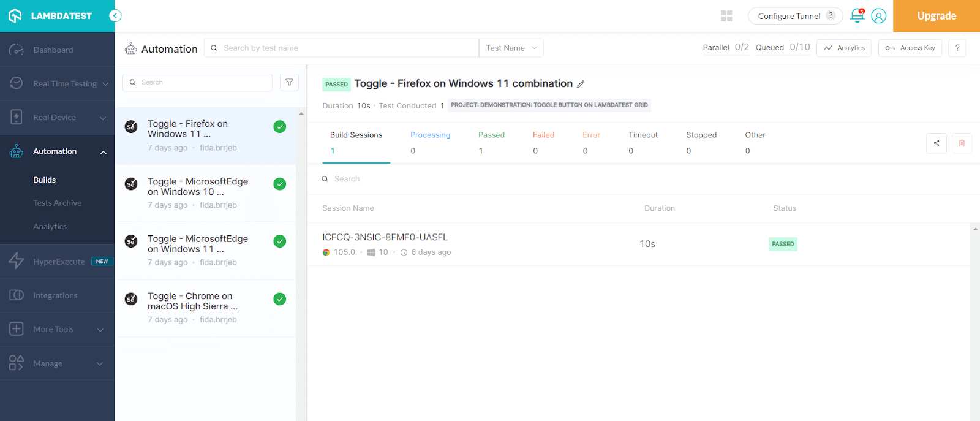Expand the Manage menu chevron
980x421 pixels.
[x=100, y=364]
